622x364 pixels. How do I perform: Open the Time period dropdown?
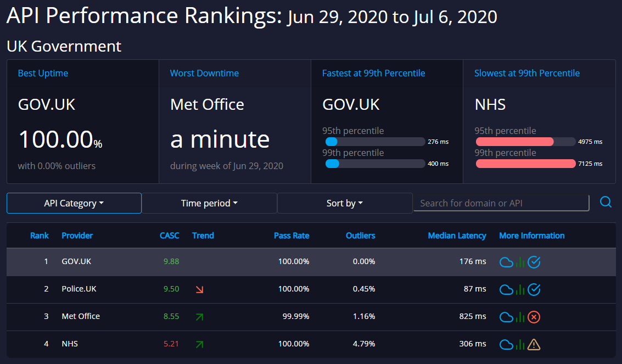[x=210, y=203]
